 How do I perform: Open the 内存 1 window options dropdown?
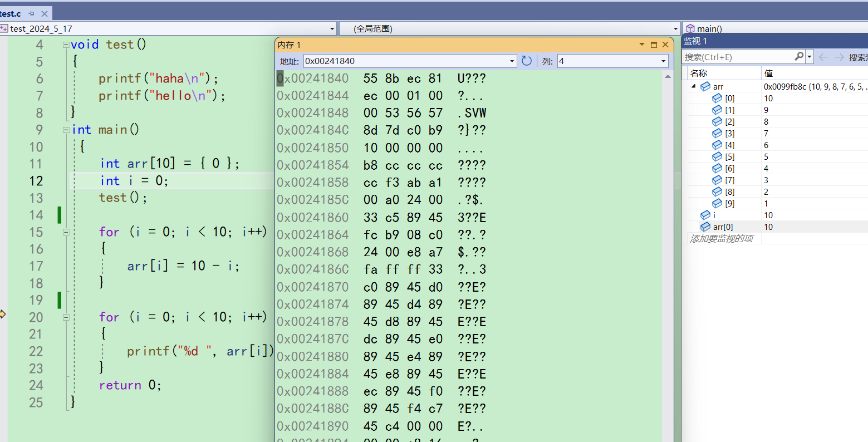pos(642,45)
